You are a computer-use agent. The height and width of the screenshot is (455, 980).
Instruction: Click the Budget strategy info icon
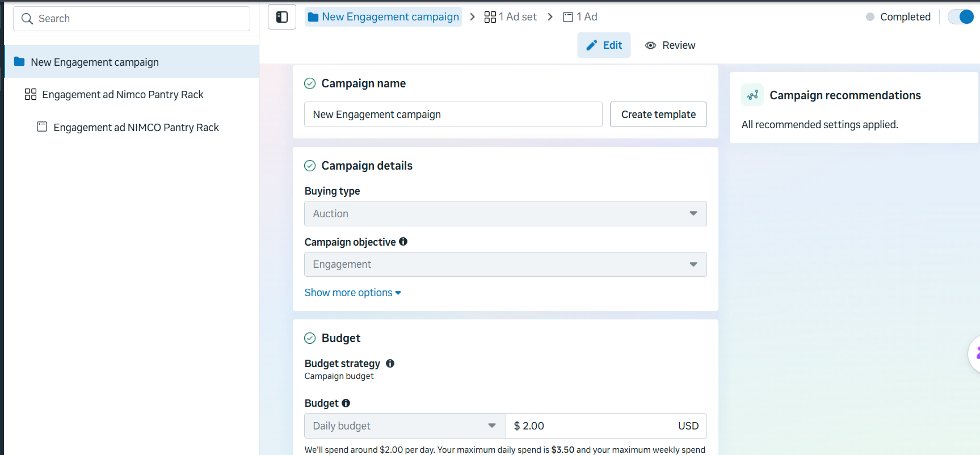coord(390,363)
